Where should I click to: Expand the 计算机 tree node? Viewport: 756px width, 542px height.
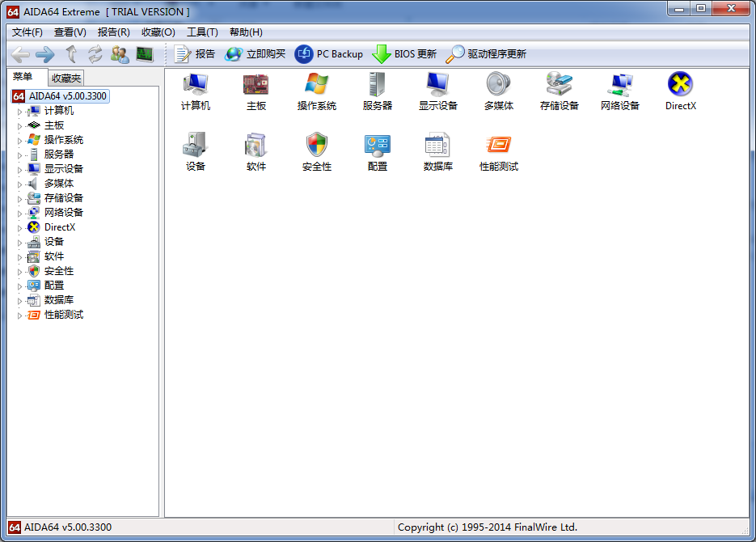(x=19, y=112)
